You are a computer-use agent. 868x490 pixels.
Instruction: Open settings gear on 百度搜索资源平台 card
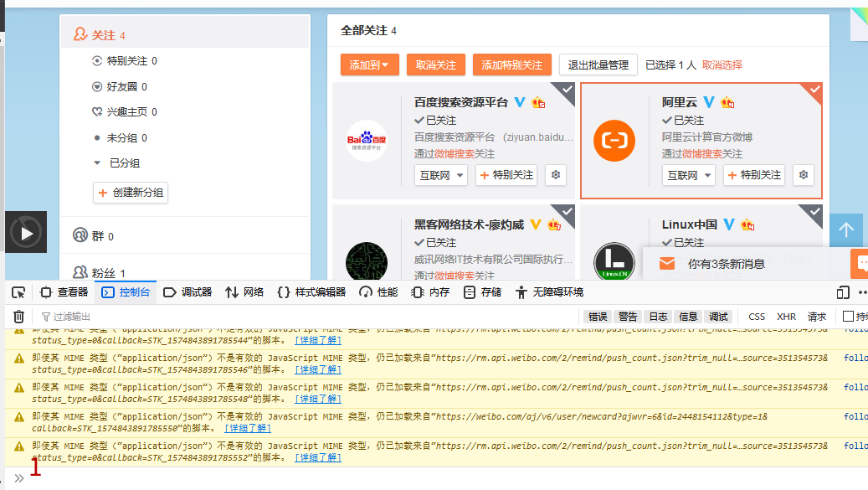click(556, 176)
